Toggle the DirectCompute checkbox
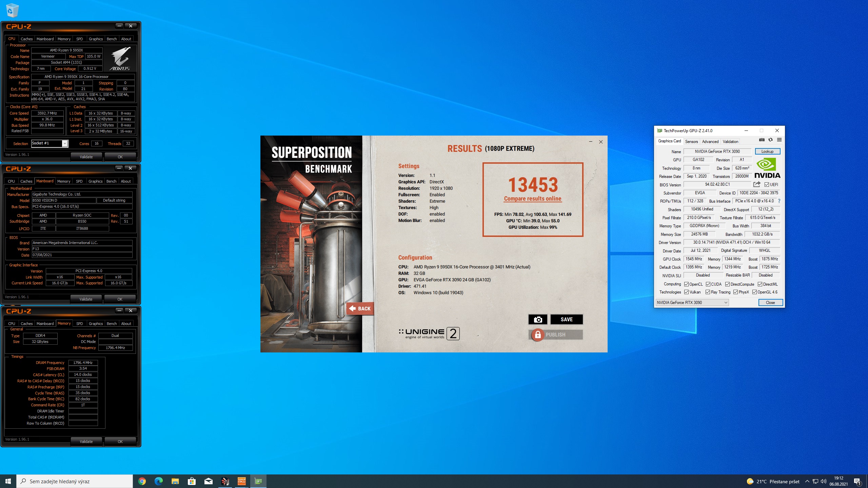 (727, 284)
